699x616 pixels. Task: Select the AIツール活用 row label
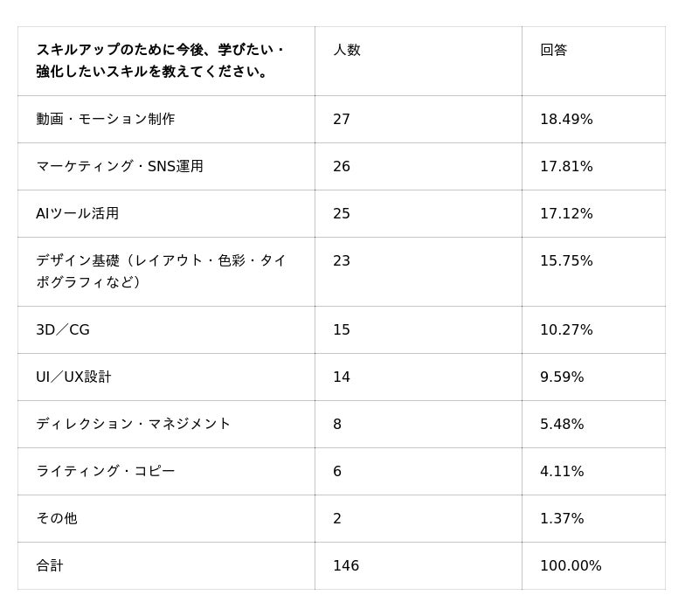click(x=78, y=214)
